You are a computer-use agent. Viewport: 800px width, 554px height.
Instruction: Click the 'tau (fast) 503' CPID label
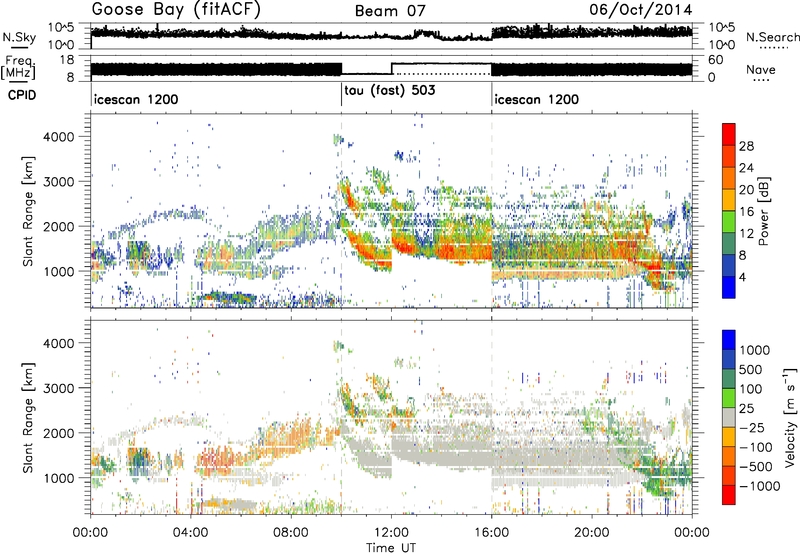click(x=390, y=91)
